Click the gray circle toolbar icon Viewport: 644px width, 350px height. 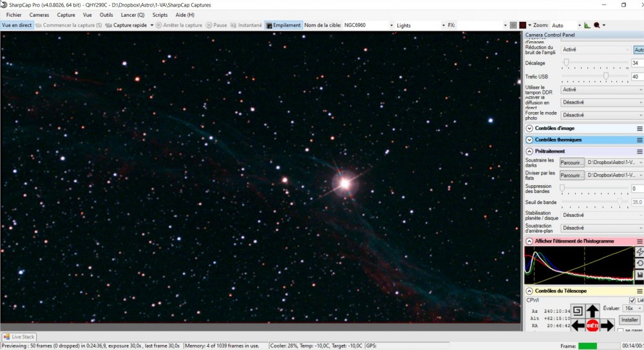click(x=513, y=25)
